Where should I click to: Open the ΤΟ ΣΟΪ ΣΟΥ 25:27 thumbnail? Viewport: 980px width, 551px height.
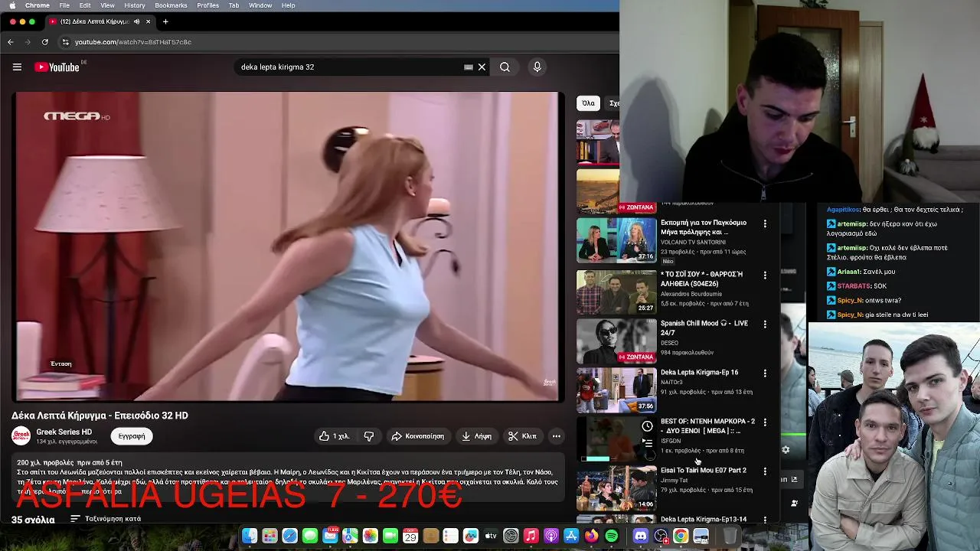pos(616,291)
